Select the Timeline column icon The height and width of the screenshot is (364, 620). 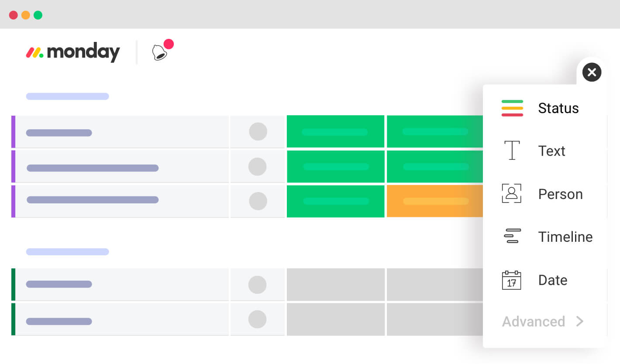512,236
